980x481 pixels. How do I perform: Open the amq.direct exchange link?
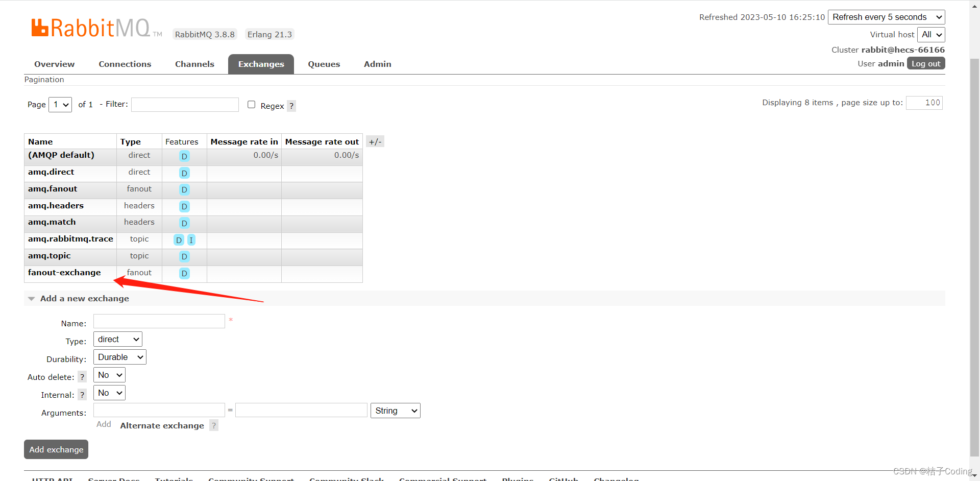[x=51, y=172]
